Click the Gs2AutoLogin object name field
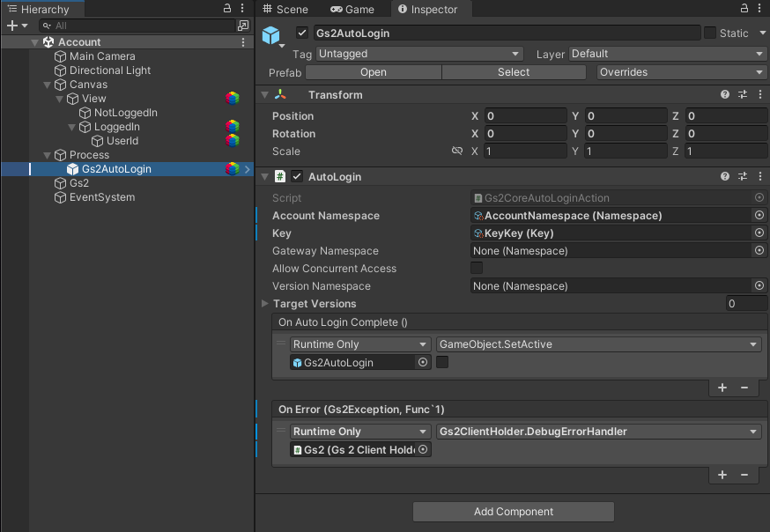 pos(507,33)
